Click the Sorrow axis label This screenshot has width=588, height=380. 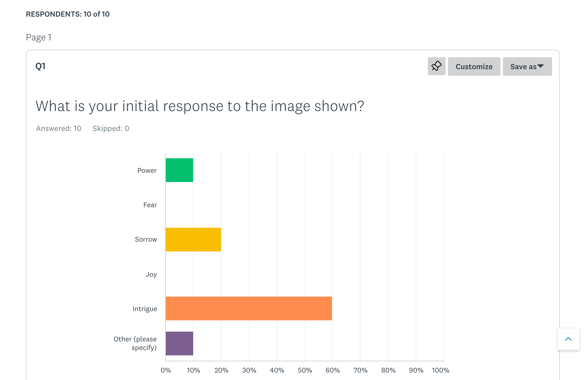pyautogui.click(x=146, y=239)
